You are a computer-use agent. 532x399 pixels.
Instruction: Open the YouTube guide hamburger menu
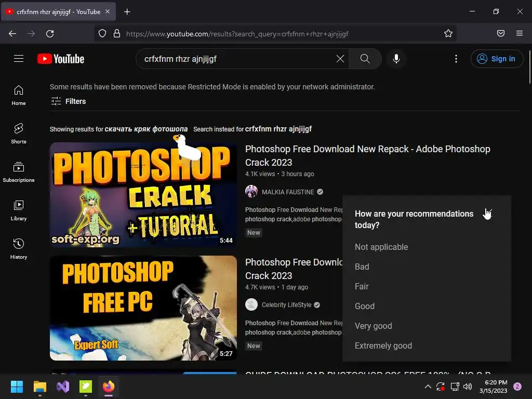point(19,59)
